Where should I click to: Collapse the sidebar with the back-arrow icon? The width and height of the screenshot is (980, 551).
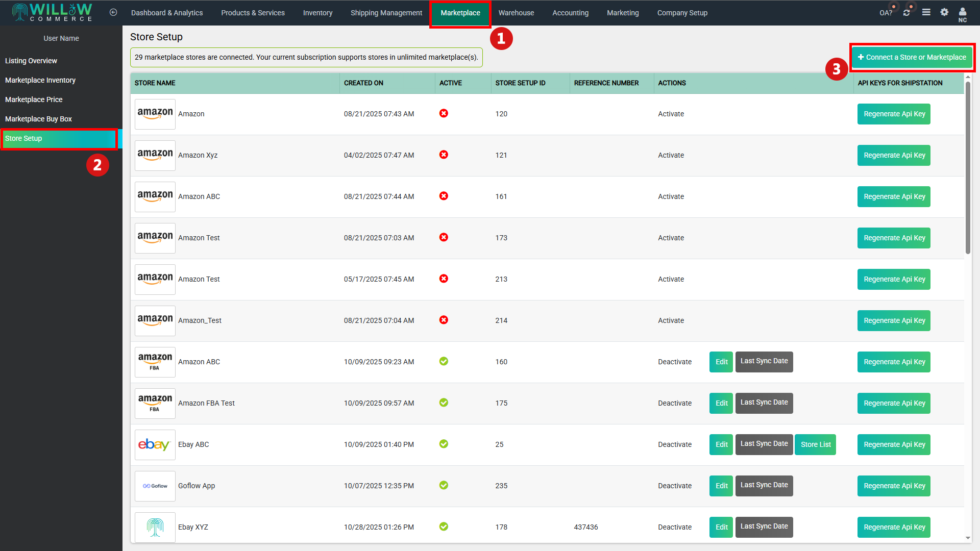(113, 12)
